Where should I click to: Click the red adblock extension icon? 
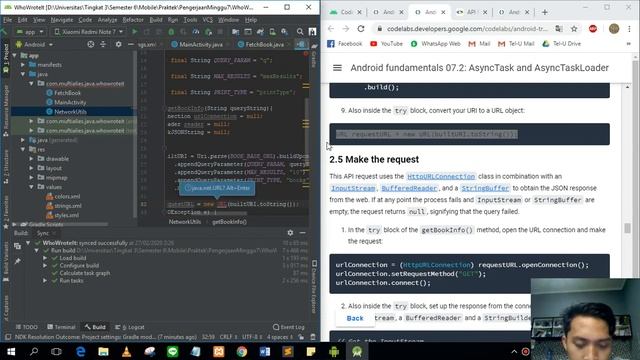point(593,29)
